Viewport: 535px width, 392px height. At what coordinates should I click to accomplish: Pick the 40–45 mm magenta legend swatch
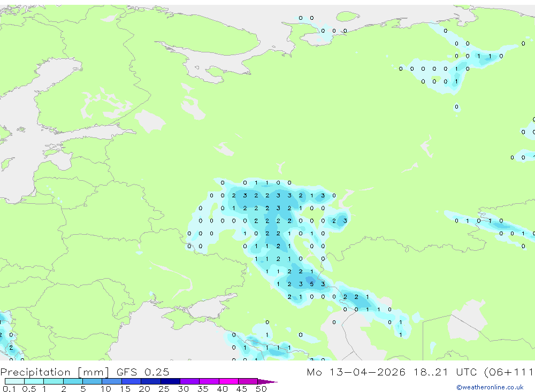pyautogui.click(x=228, y=381)
